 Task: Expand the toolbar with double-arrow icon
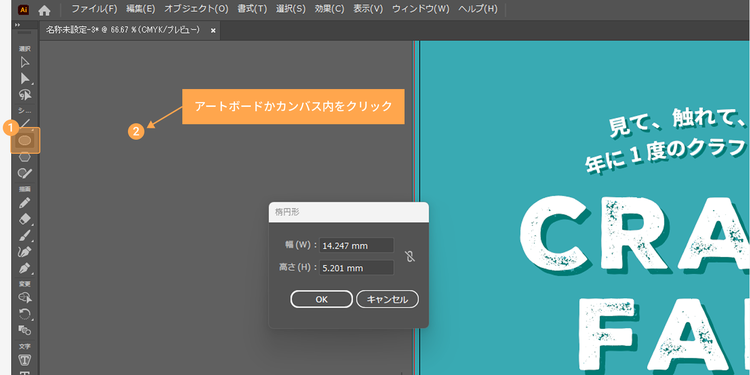pos(18,25)
